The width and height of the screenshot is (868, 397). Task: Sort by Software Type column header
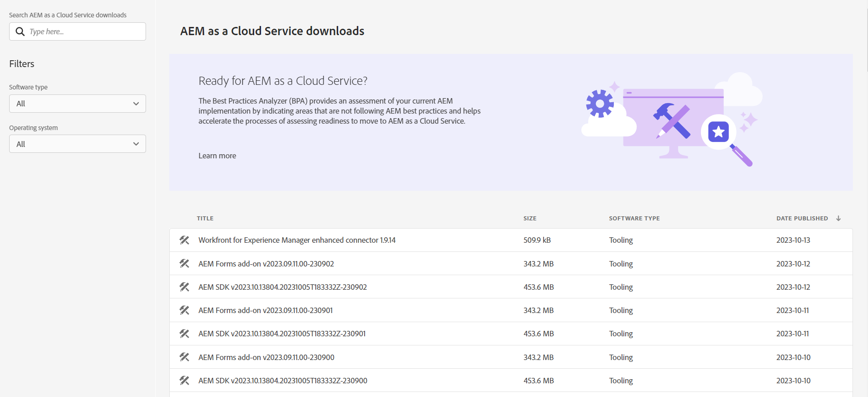pos(634,219)
